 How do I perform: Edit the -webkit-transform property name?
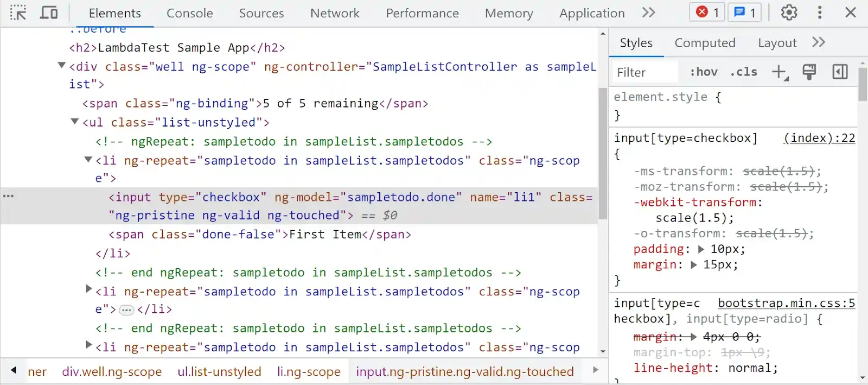pos(694,203)
